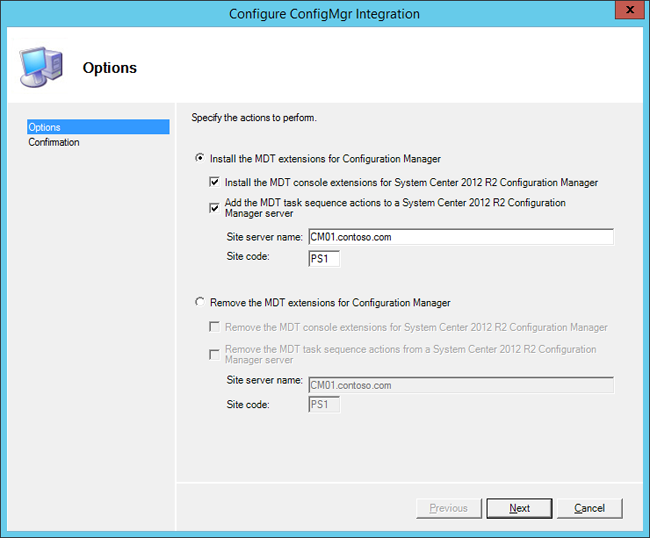Click the disabled Previous button

pos(449,508)
